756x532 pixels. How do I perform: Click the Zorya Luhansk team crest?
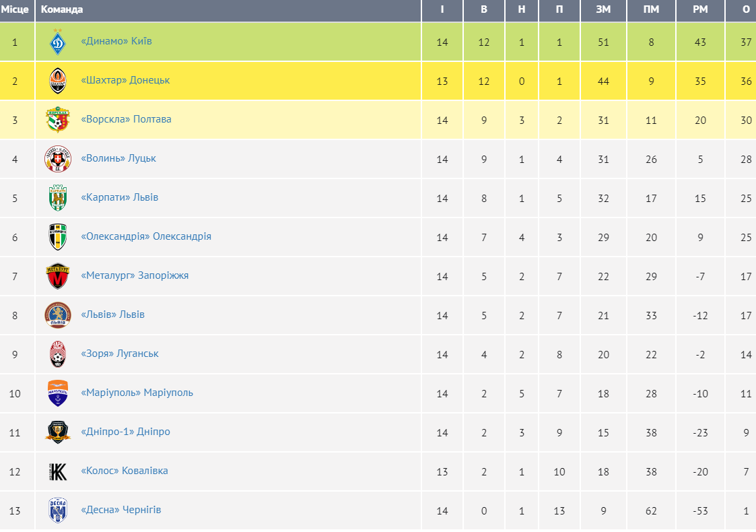(58, 354)
